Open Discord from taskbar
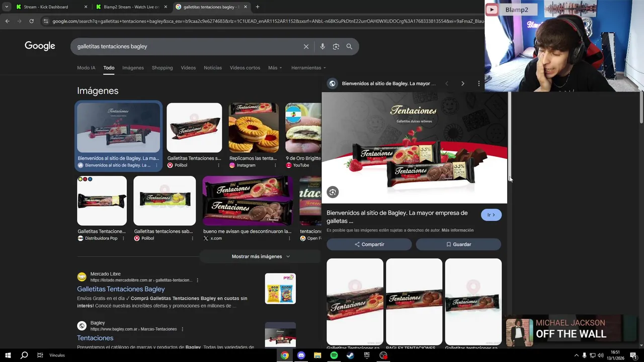Image resolution: width=644 pixels, height=362 pixels. click(301, 355)
